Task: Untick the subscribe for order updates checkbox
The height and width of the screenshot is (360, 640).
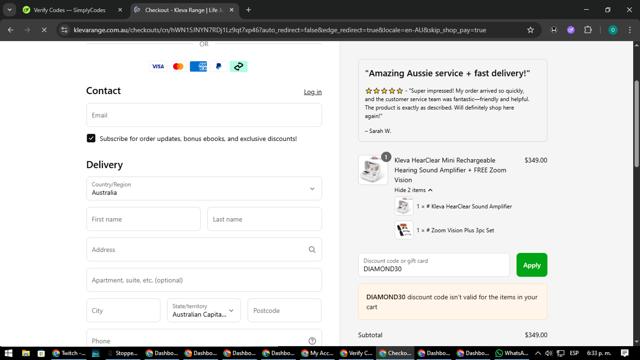Action: (91, 138)
